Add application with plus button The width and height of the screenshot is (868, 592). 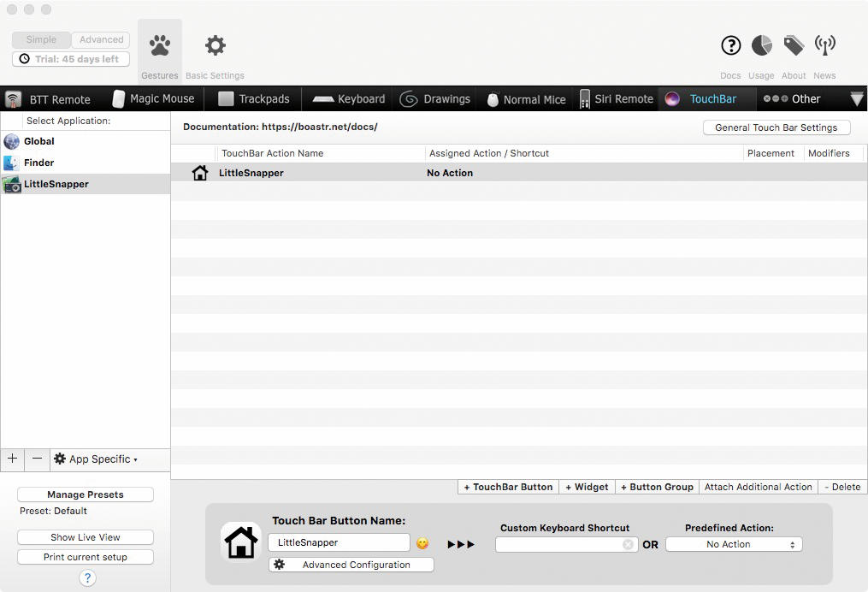[x=13, y=459]
